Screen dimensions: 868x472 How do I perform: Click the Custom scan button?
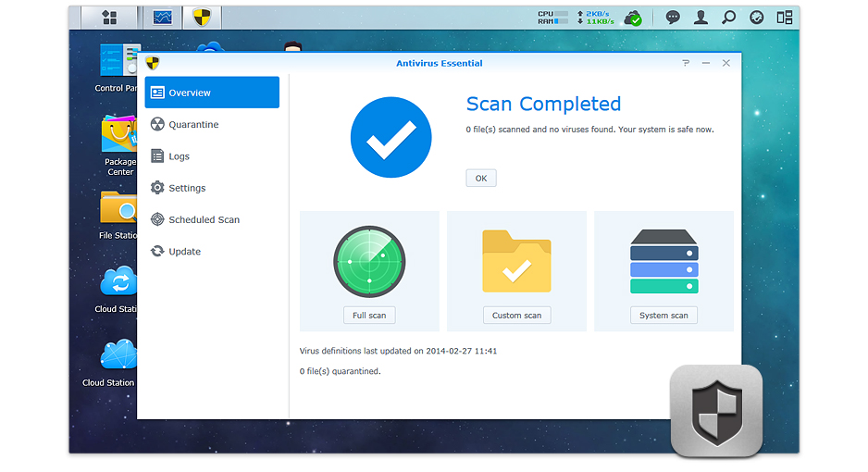516,316
